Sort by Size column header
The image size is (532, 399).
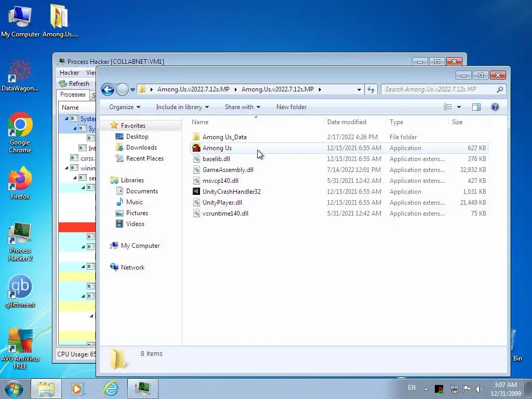click(469, 122)
